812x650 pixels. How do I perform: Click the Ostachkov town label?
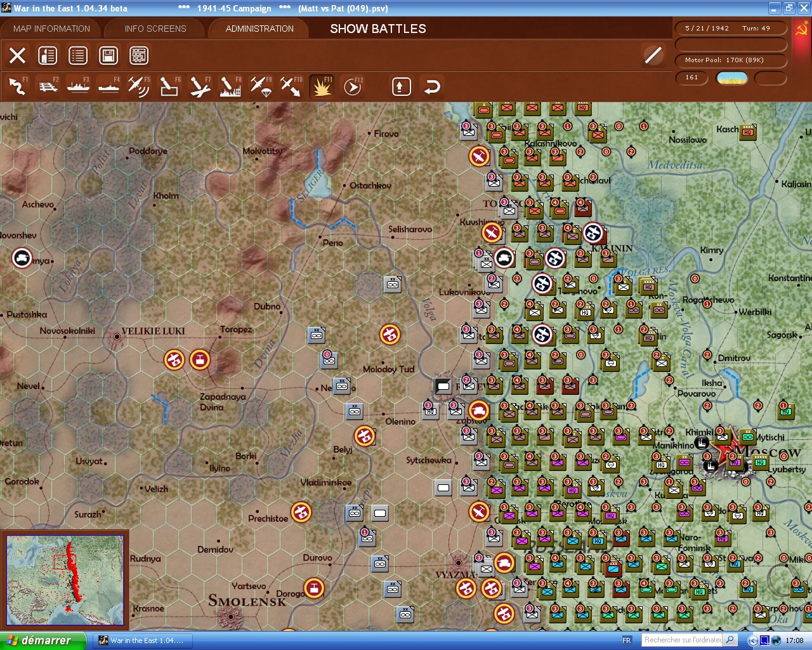(370, 186)
